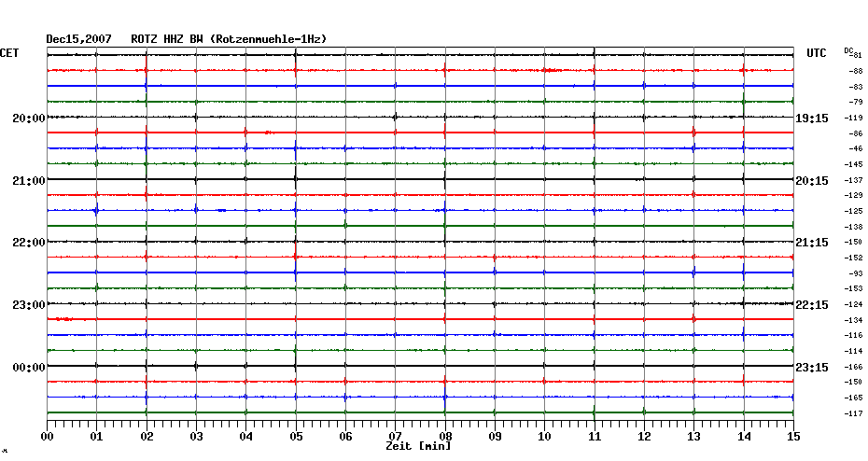
Task: Click minute tick label "00" on the axis
Action: click(x=48, y=437)
